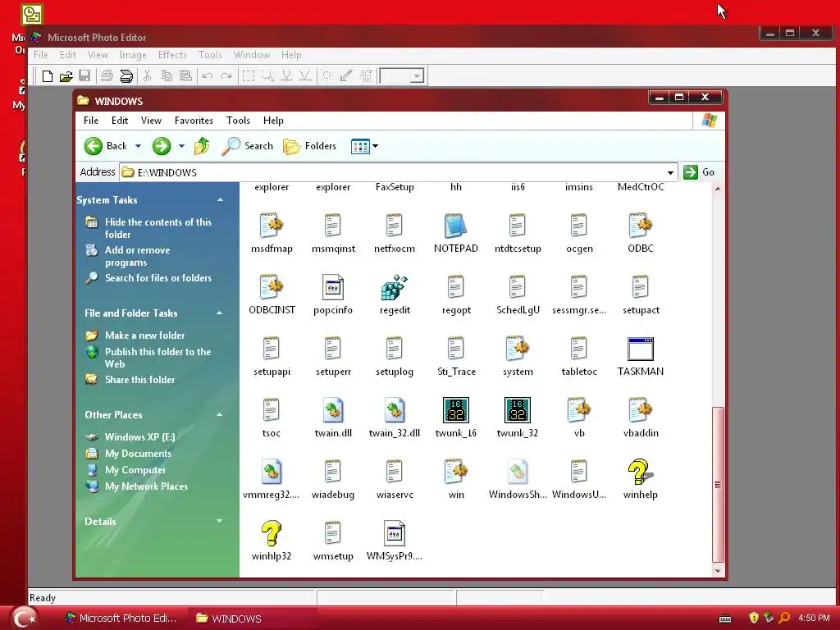The width and height of the screenshot is (840, 630).
Task: Select the WMSysPr9 file icon
Action: tap(395, 533)
